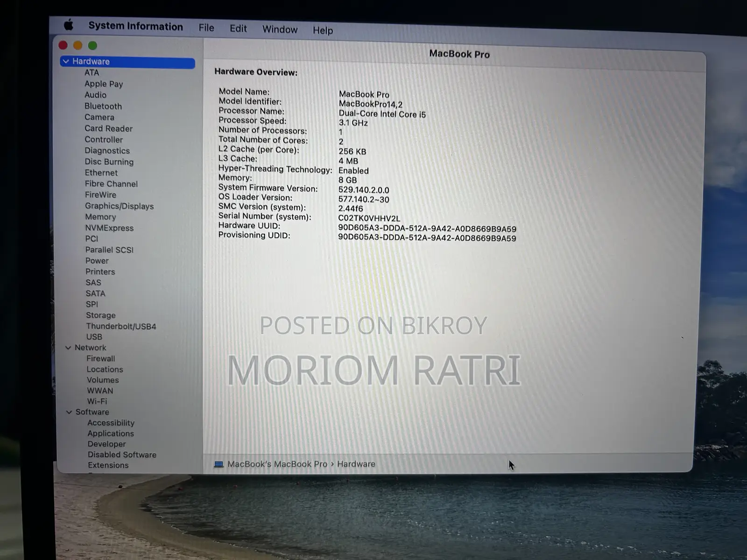The height and width of the screenshot is (560, 747).
Task: Select Ethernet in the sidebar
Action: click(101, 173)
